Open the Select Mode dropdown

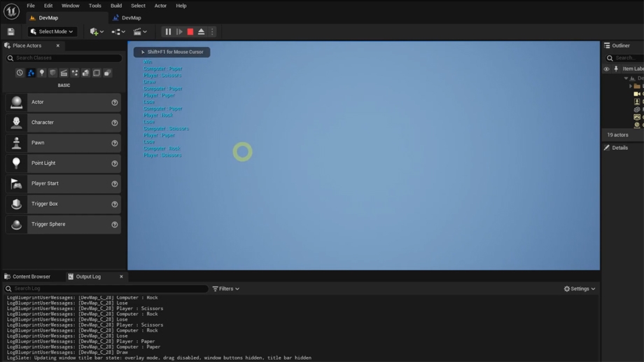pos(52,32)
